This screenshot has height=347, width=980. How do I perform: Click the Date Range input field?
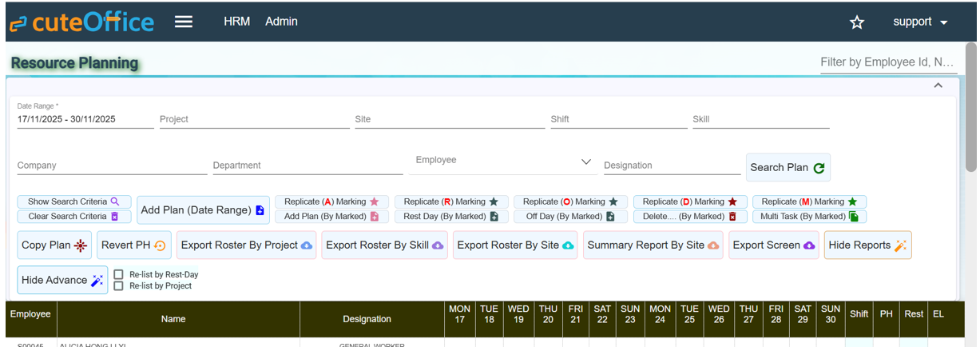click(85, 119)
